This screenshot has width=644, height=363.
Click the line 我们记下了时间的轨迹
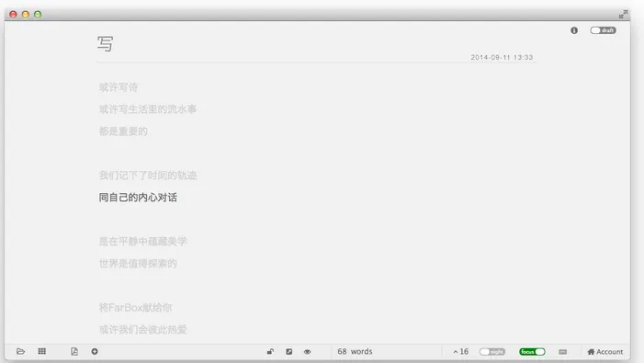(x=148, y=176)
